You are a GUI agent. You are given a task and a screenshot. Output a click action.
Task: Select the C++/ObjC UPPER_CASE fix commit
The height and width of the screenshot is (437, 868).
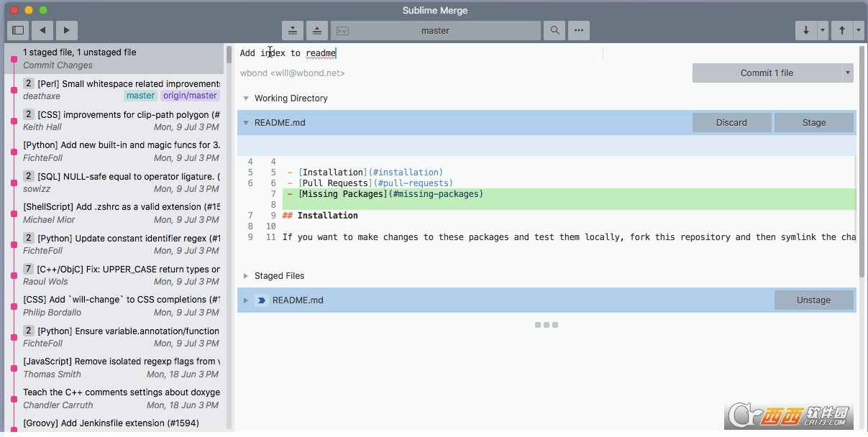pos(115,275)
